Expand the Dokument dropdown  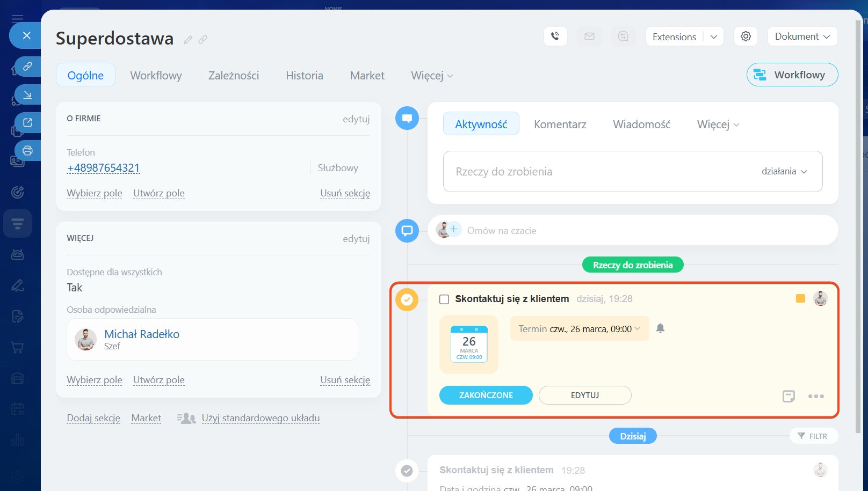[x=802, y=36]
